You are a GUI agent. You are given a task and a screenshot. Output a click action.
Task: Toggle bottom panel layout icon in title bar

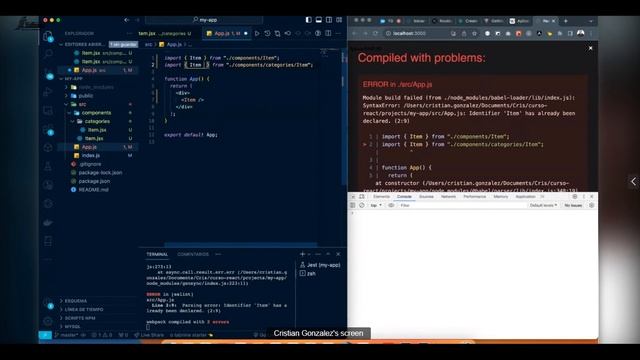319,20
